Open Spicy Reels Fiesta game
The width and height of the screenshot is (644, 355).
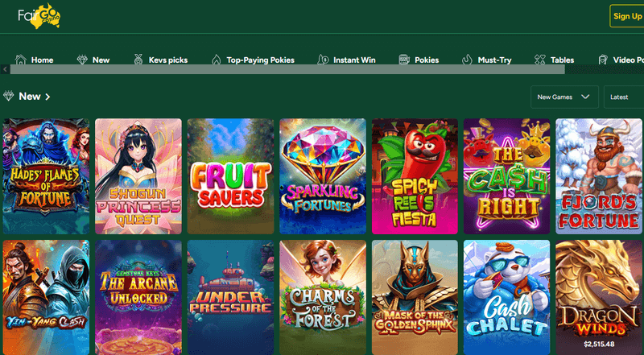point(415,176)
